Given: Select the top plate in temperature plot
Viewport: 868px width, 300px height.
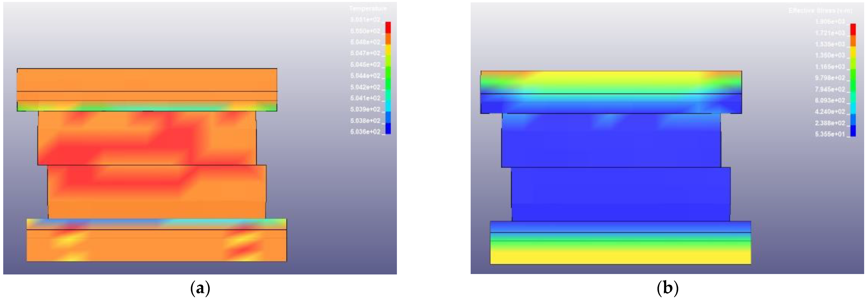Looking at the screenshot, I should pyautogui.click(x=147, y=80).
